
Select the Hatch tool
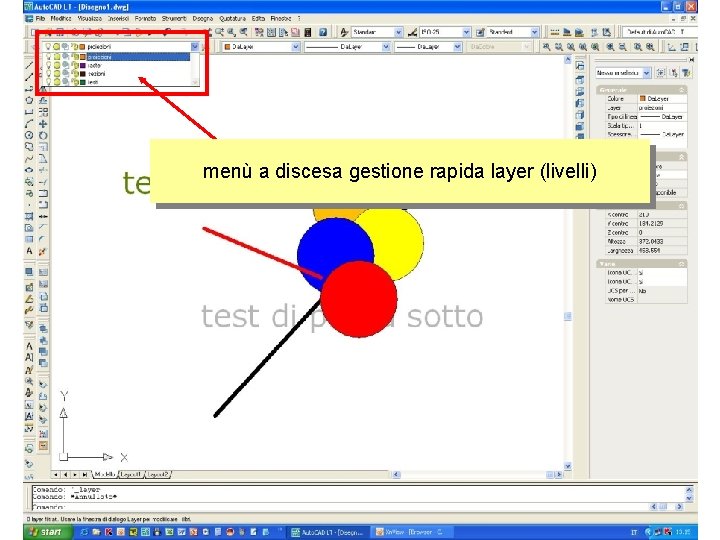coord(29,216)
